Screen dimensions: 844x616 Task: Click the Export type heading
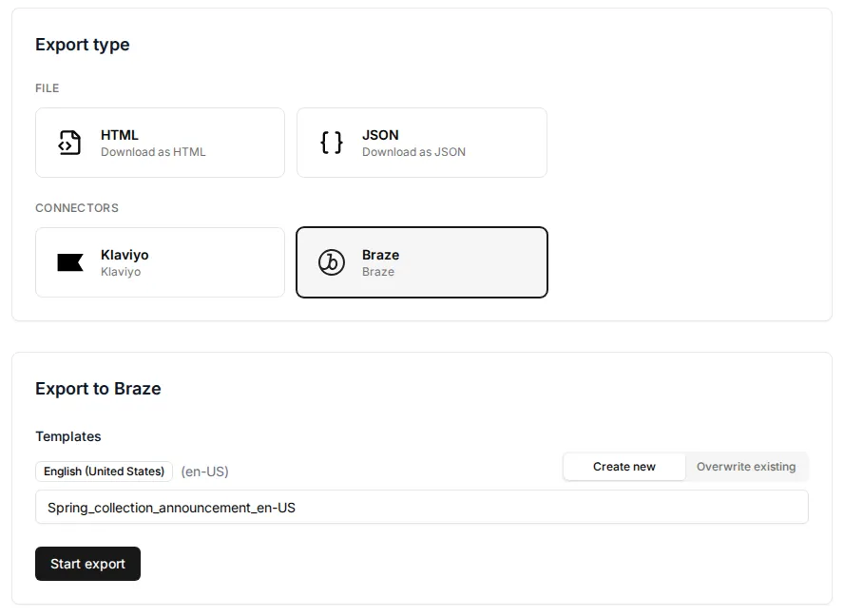(x=83, y=45)
